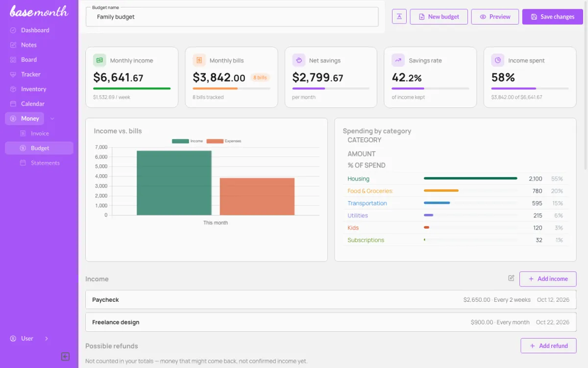Click the Budget name input field
This screenshot has width=588, height=368.
(x=232, y=17)
